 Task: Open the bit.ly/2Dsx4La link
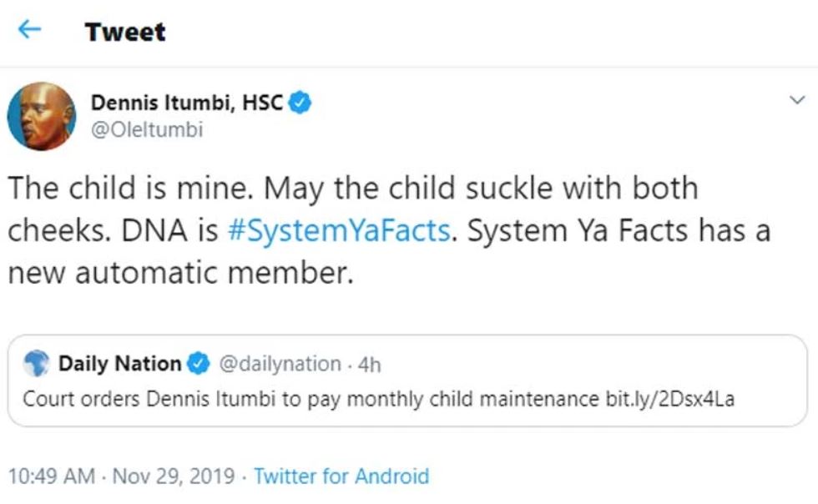pos(669,399)
